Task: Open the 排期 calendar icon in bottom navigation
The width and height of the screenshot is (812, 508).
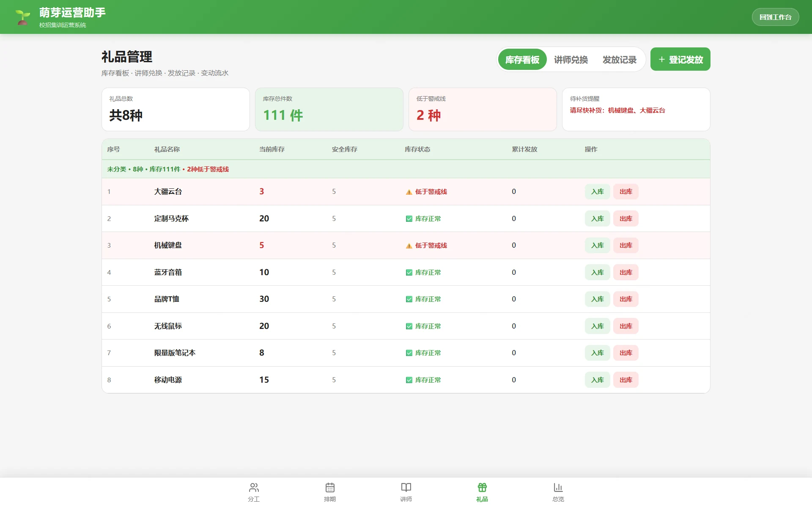Action: coord(330,487)
